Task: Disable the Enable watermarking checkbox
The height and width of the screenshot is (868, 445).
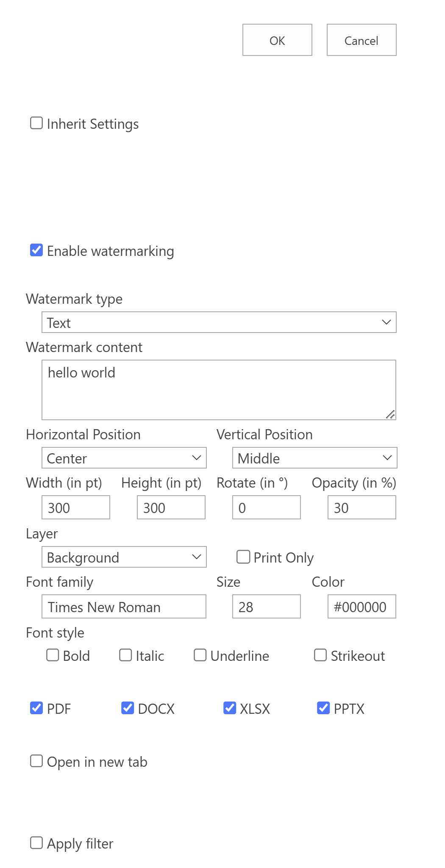Action: (x=36, y=250)
